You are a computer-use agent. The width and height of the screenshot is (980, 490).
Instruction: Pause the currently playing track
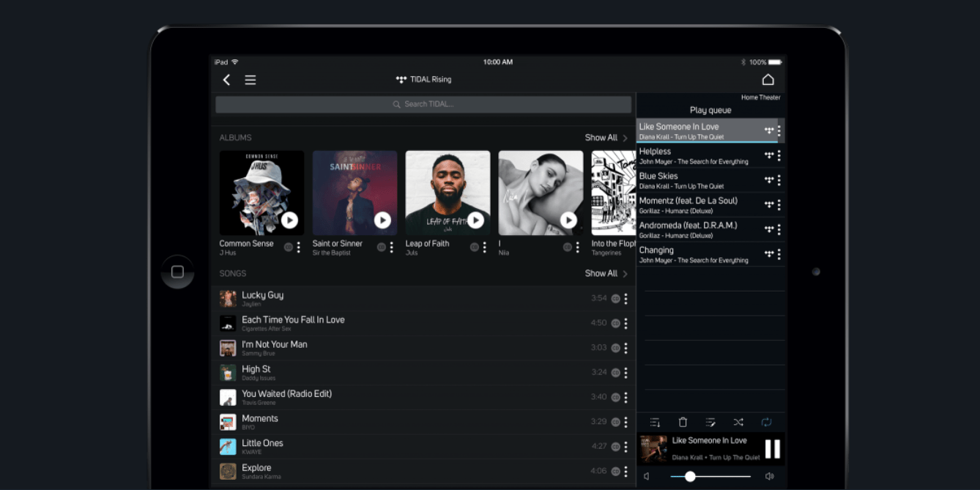click(772, 448)
